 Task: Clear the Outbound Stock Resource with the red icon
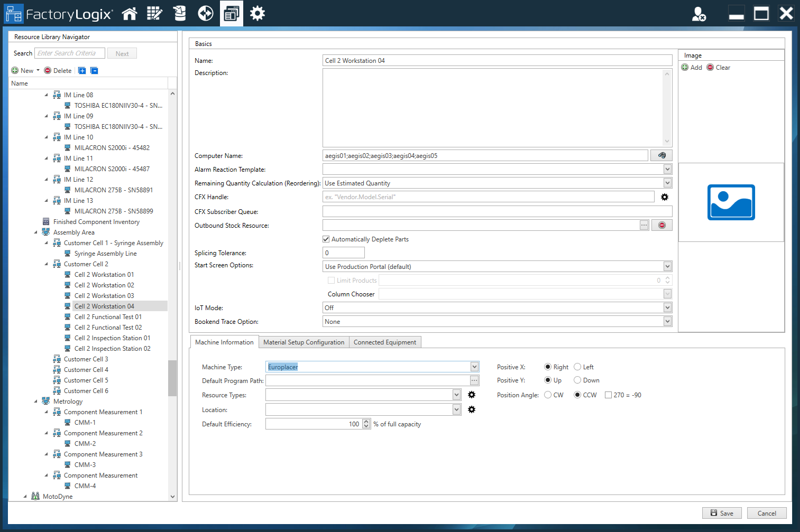tap(661, 225)
